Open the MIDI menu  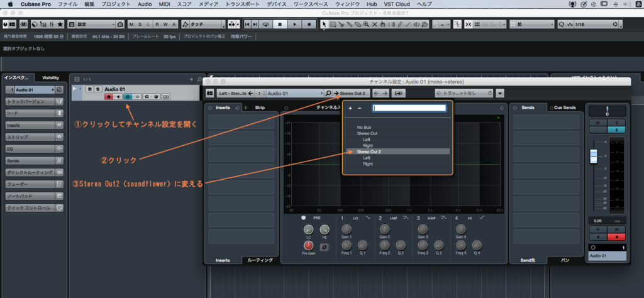(165, 4)
